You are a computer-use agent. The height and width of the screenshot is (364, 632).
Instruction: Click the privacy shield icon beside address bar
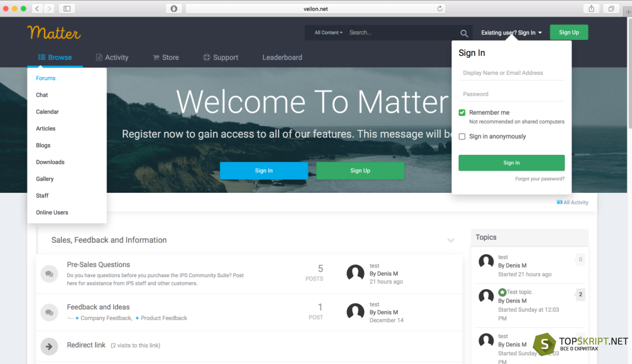point(174,9)
